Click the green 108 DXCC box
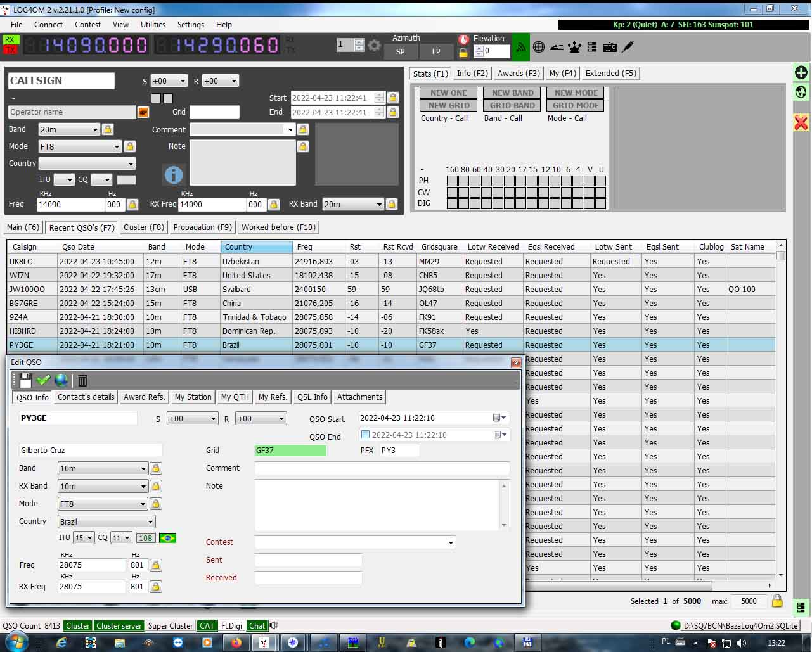Screen dimensions: 812x652 point(145,538)
